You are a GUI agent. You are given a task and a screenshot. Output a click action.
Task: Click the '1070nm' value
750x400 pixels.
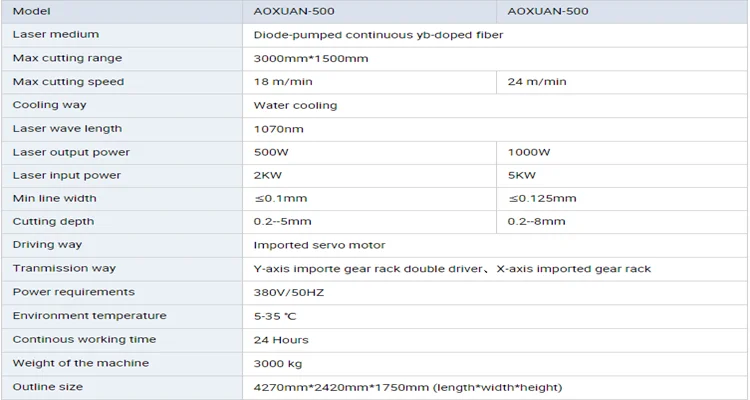tap(278, 129)
